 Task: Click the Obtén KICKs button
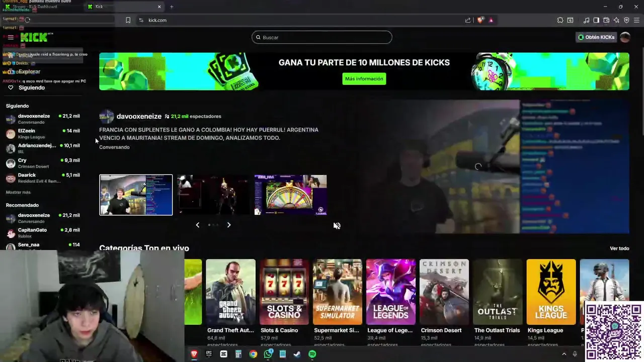tap(596, 37)
